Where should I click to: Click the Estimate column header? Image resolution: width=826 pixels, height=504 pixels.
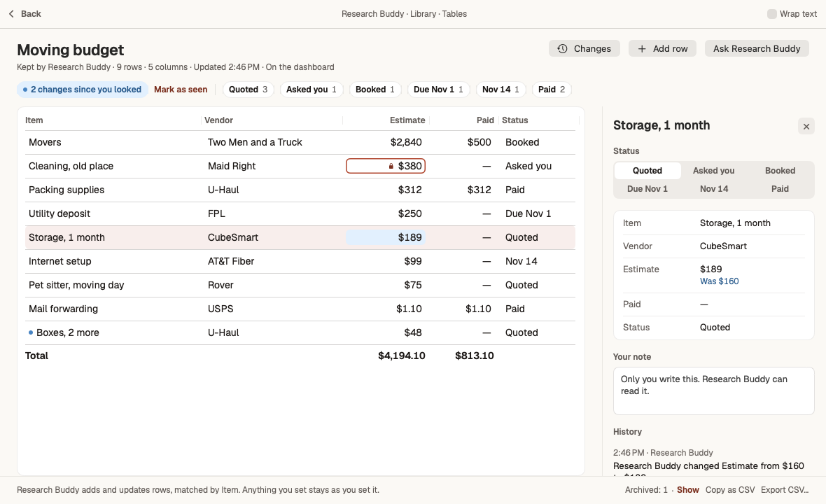coord(407,120)
